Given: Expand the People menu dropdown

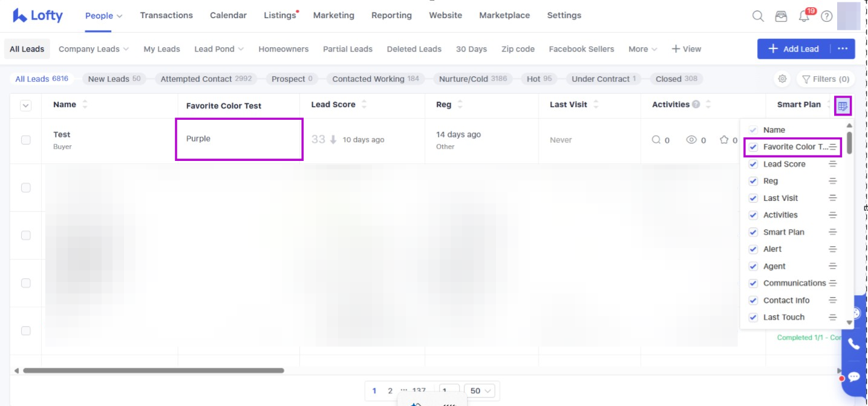Looking at the screenshot, I should coord(103,16).
